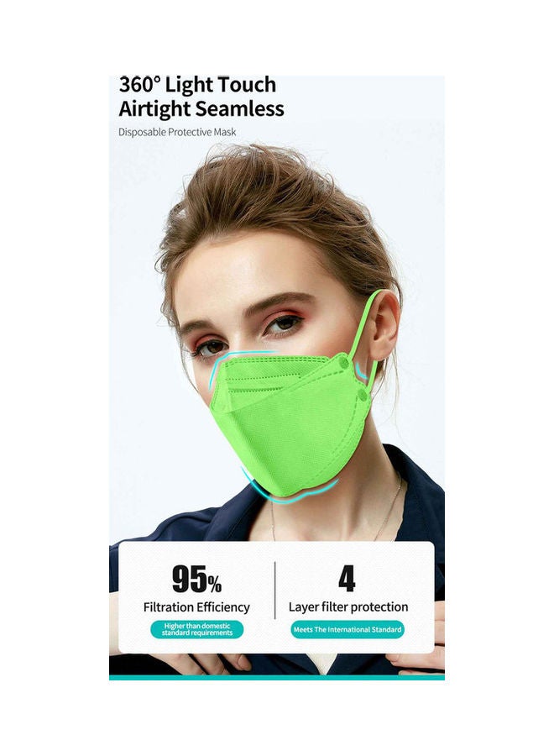Click the upper round weld point on mask

click(343, 361)
